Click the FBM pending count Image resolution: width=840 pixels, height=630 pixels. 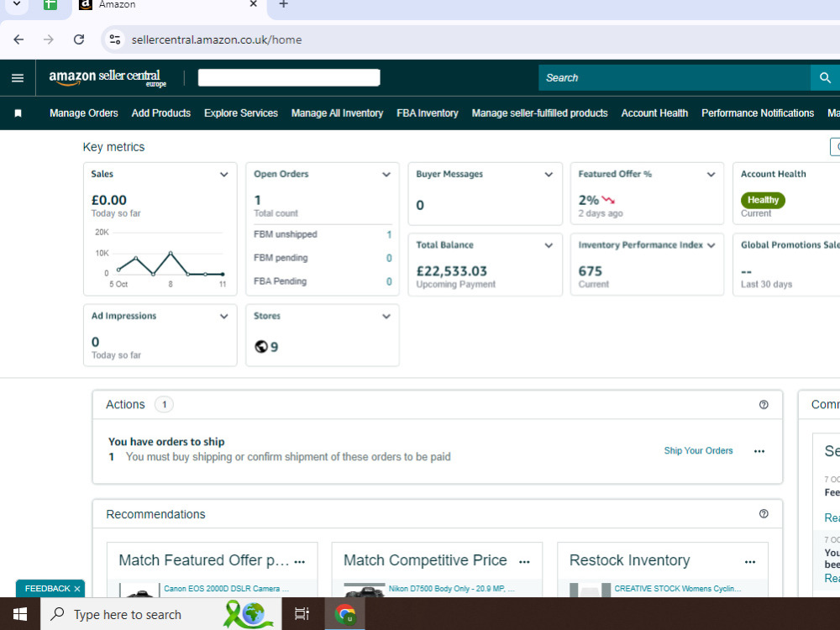pyautogui.click(x=389, y=258)
